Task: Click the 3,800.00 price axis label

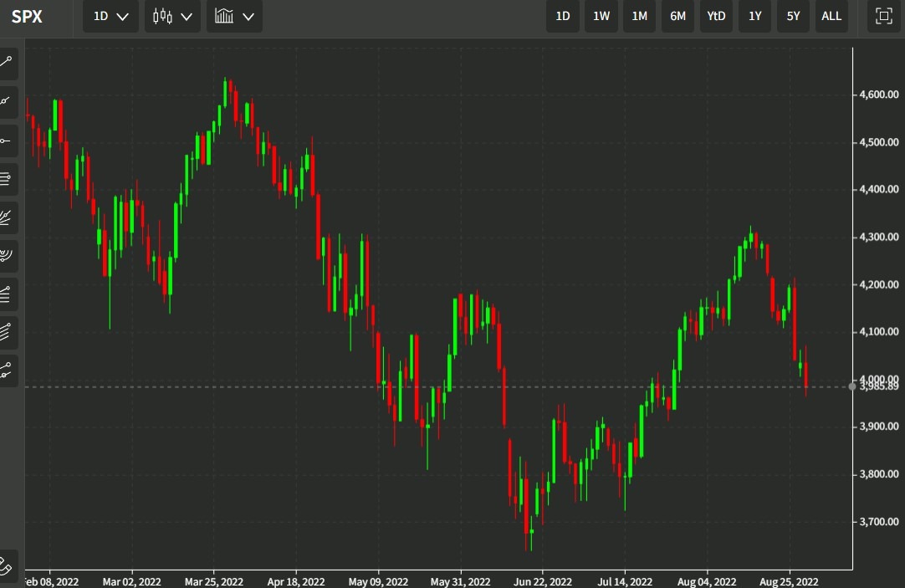Action: pyautogui.click(x=879, y=474)
